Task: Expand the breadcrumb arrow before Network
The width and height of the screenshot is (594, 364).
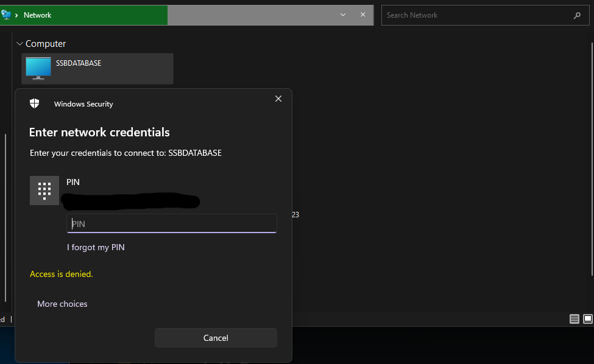Action: 16,15
